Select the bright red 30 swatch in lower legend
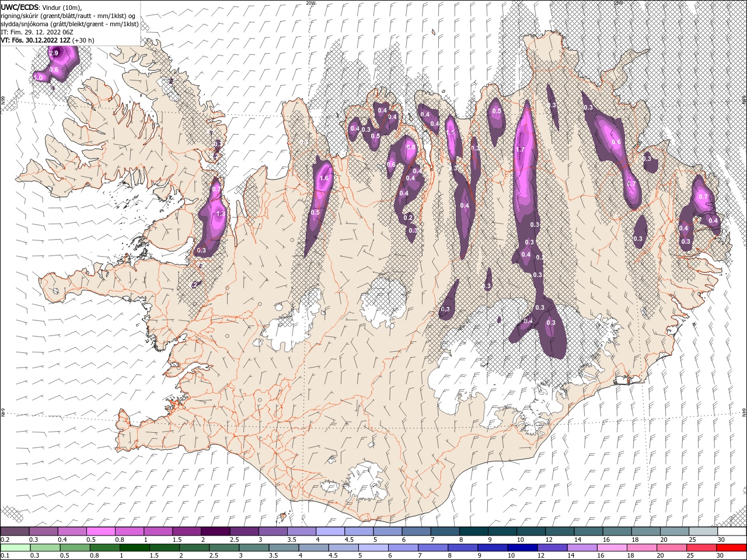This screenshot has height=560, width=747. click(731, 548)
